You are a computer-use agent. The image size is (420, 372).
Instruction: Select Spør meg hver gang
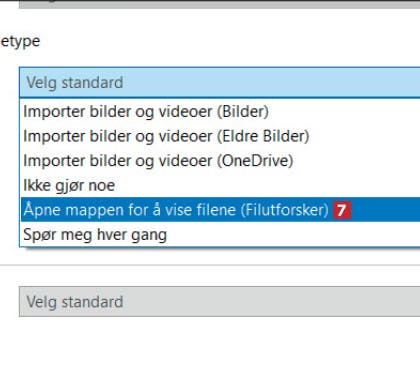(x=220, y=234)
